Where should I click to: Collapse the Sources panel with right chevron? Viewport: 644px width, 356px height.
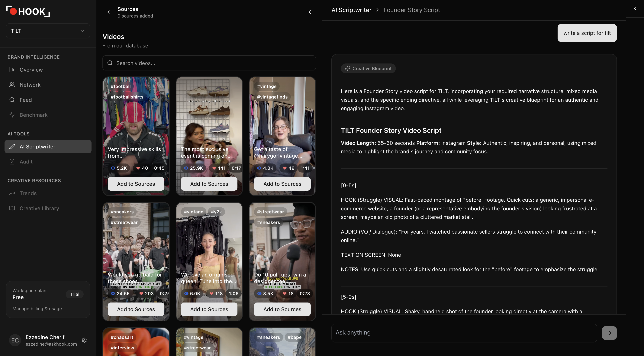point(310,12)
